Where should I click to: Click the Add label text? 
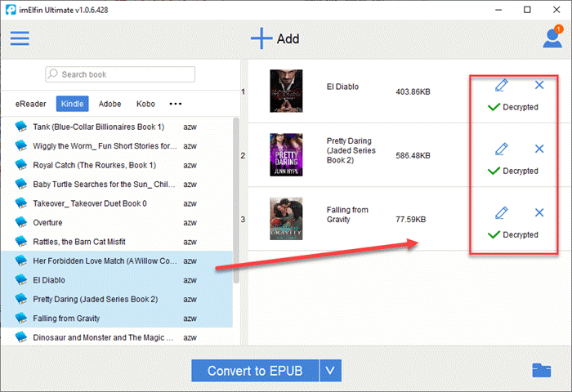(288, 38)
